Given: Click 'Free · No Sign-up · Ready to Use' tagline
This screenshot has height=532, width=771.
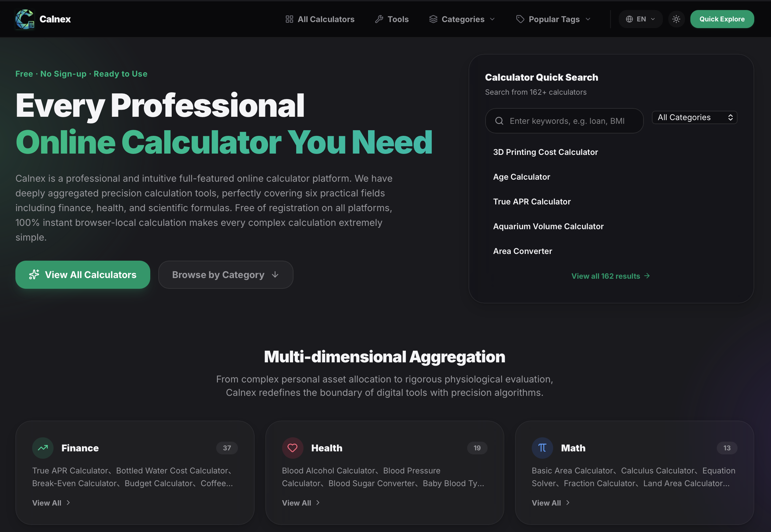Looking at the screenshot, I should point(81,74).
